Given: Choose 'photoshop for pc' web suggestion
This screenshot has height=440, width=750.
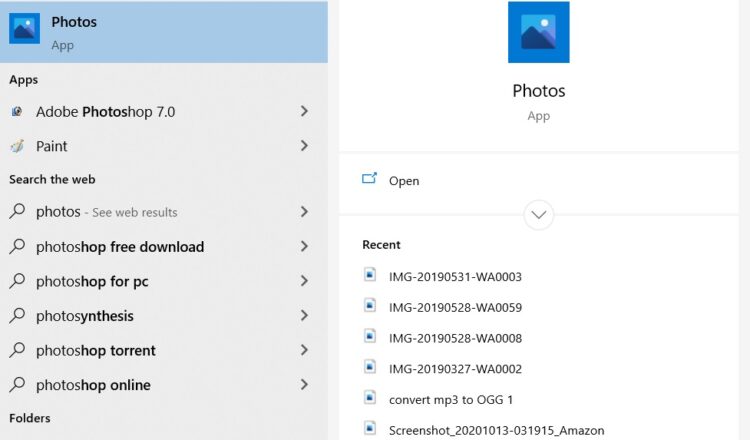Looking at the screenshot, I should (x=164, y=281).
